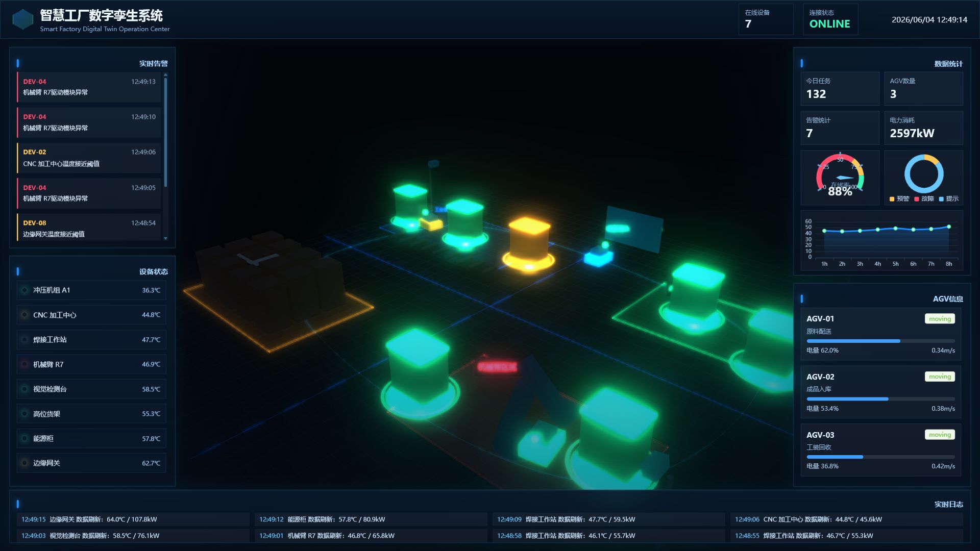Click the AGV-01 battery progress bar
This screenshot has width=980, height=551.
pyautogui.click(x=880, y=341)
